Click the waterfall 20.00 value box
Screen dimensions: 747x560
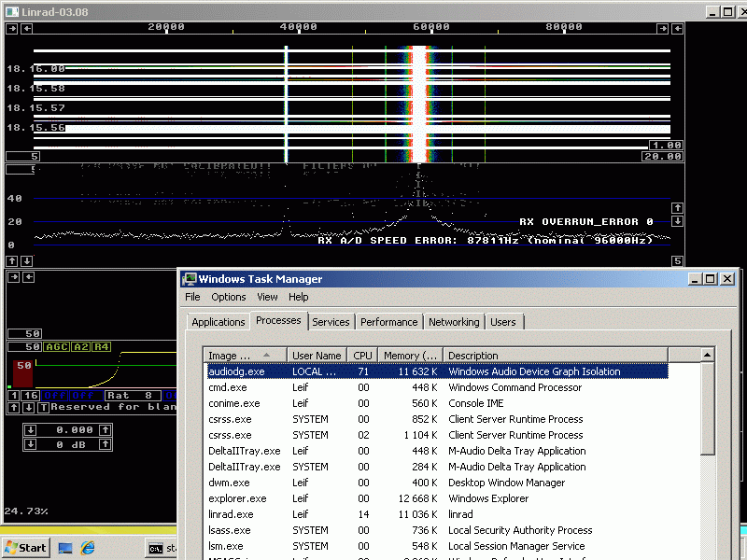pos(662,156)
